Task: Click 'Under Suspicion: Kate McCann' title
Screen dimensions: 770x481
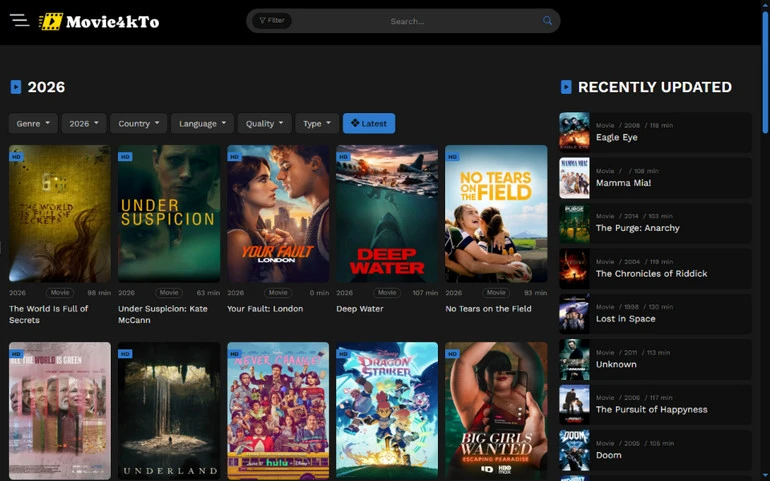Action: tap(163, 314)
